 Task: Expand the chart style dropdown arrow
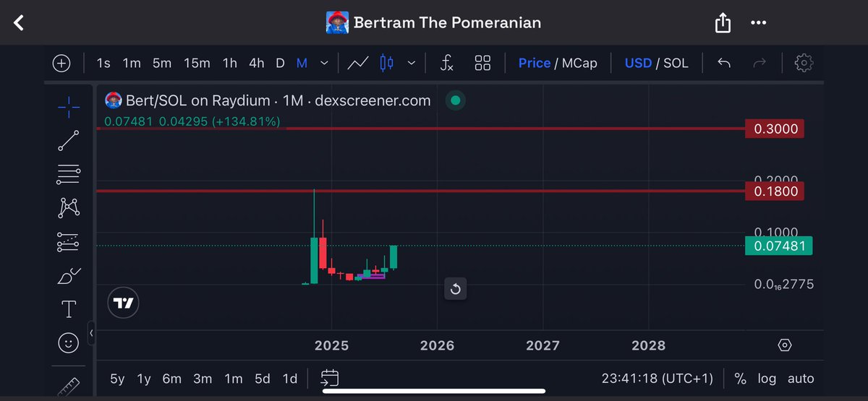tap(412, 63)
